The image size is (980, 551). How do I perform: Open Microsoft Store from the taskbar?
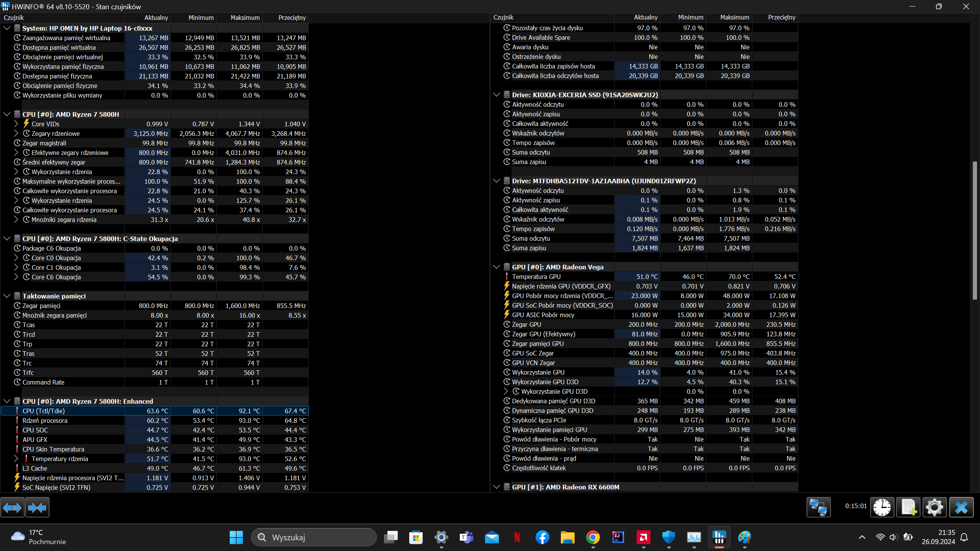point(416,537)
